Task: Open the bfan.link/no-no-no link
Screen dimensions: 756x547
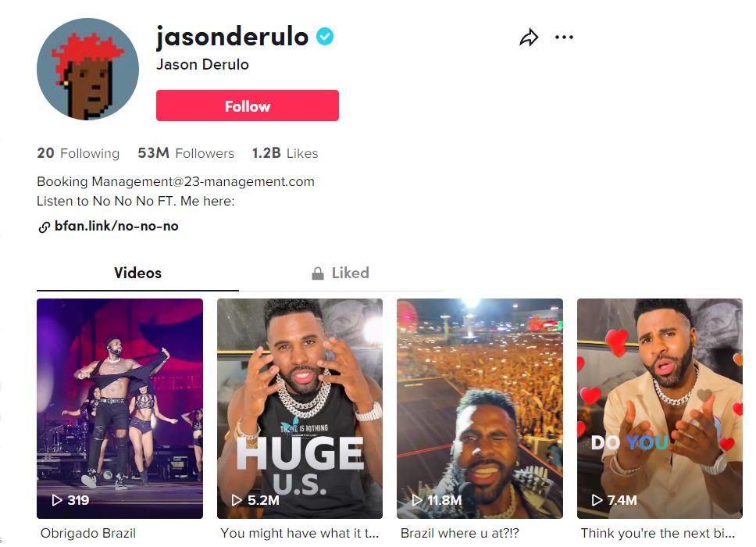Action: 116,226
